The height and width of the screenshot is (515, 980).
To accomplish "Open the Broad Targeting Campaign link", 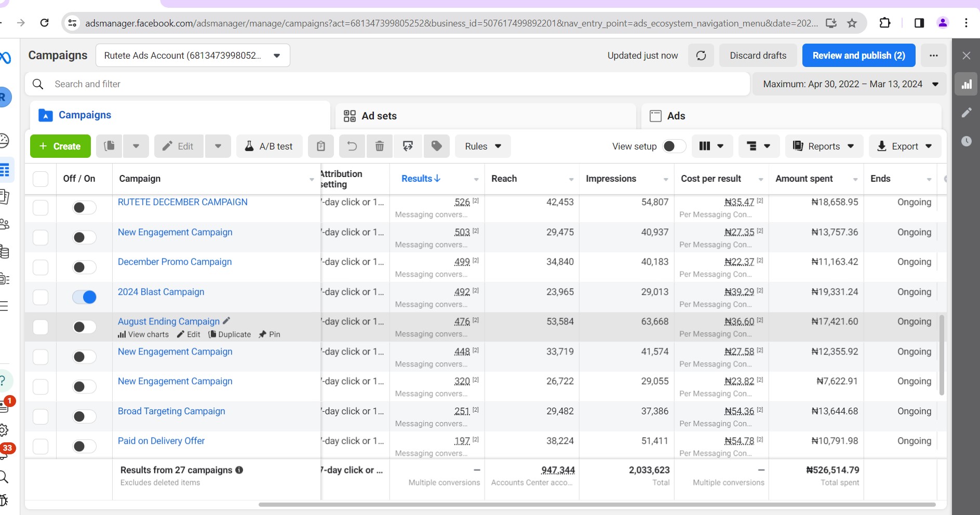I will (x=171, y=411).
